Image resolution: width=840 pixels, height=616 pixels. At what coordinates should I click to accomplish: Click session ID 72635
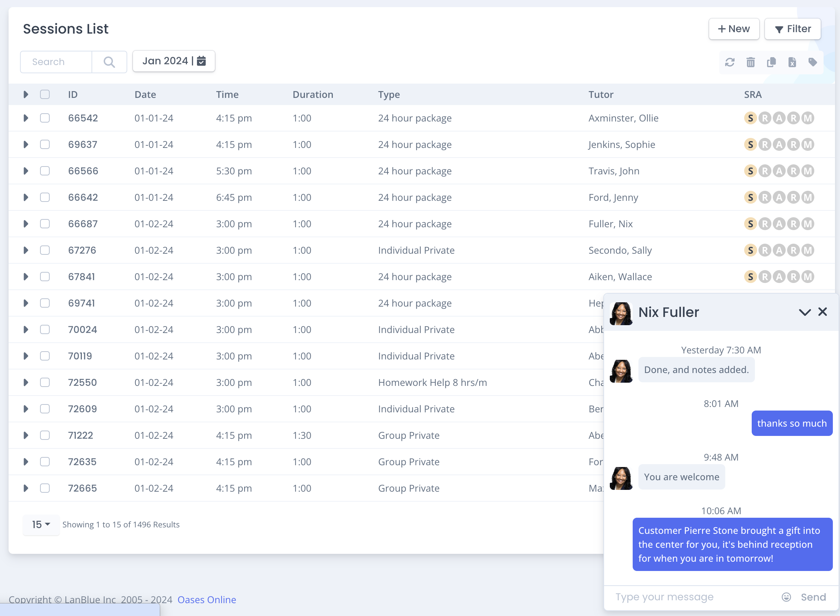click(83, 462)
